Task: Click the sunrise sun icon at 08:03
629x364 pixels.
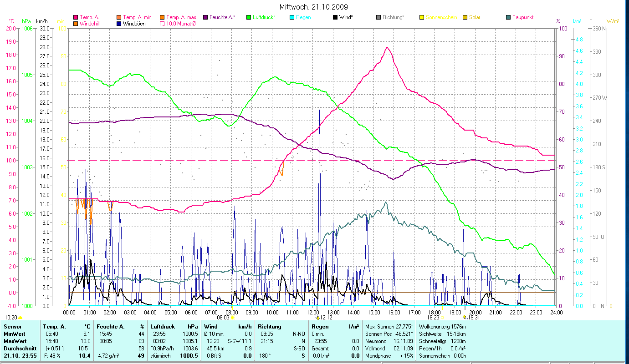Action: [232, 318]
